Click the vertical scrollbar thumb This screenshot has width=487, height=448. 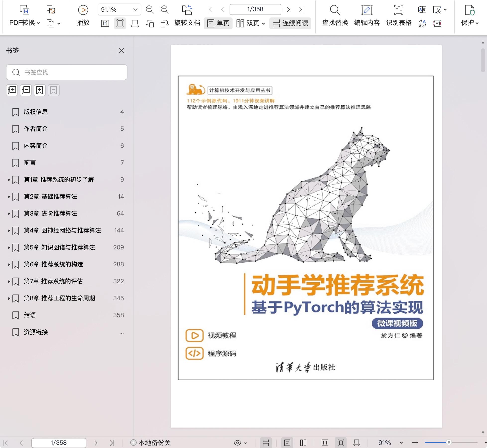(483, 61)
